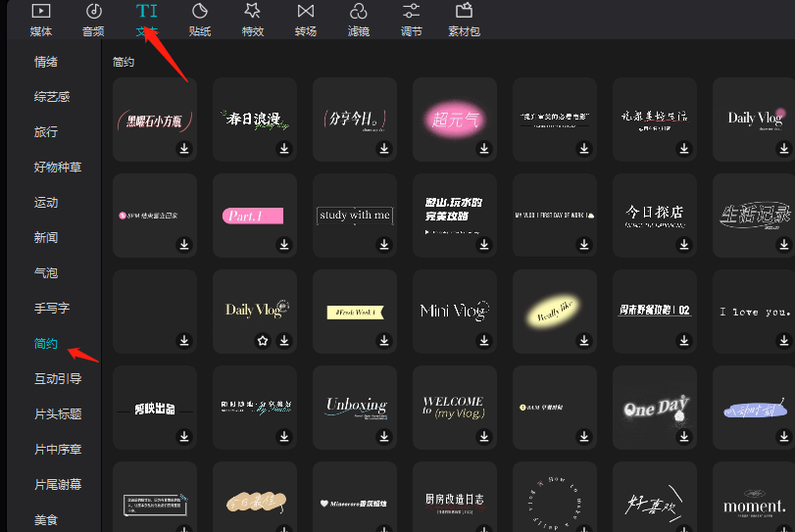
Task: Select the 片中序章 category
Action: [58, 450]
